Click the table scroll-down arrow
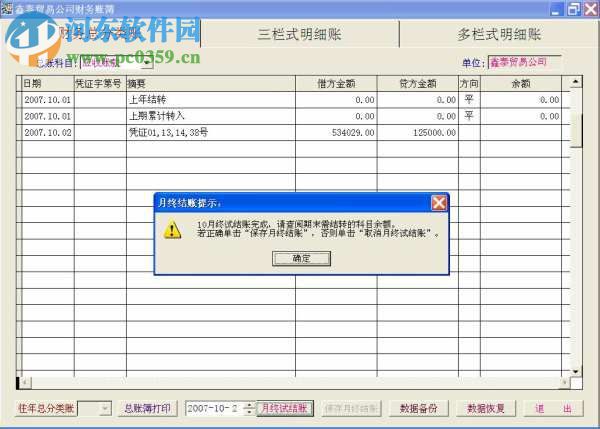This screenshot has height=429, width=600. (x=576, y=371)
